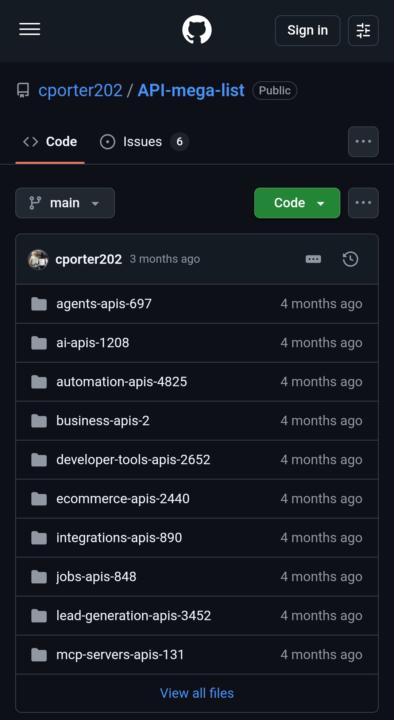This screenshot has width=394, height=720.
Task: Open appearance settings sliders icon
Action: point(363,30)
